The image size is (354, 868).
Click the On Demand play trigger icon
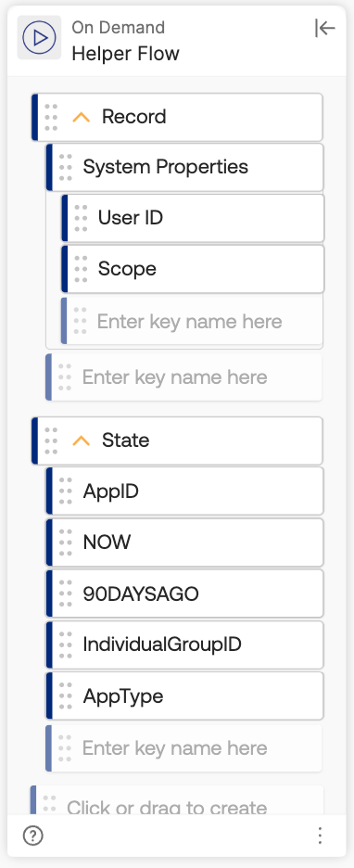coord(39,38)
